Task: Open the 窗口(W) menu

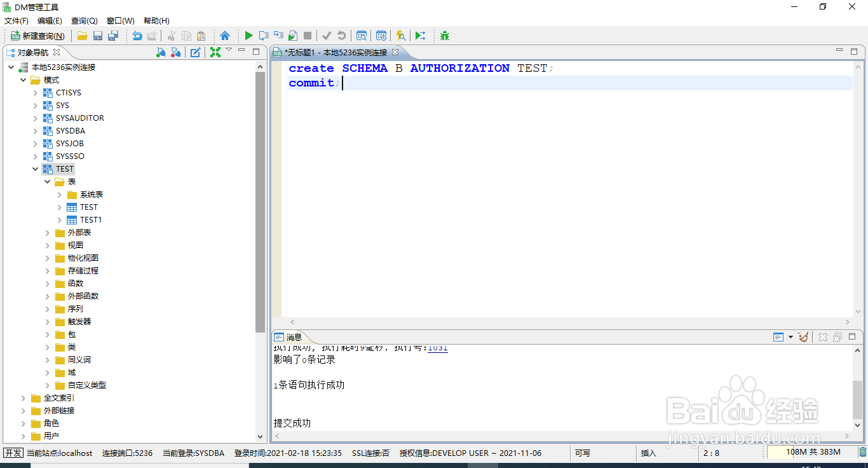Action: pyautogui.click(x=120, y=21)
